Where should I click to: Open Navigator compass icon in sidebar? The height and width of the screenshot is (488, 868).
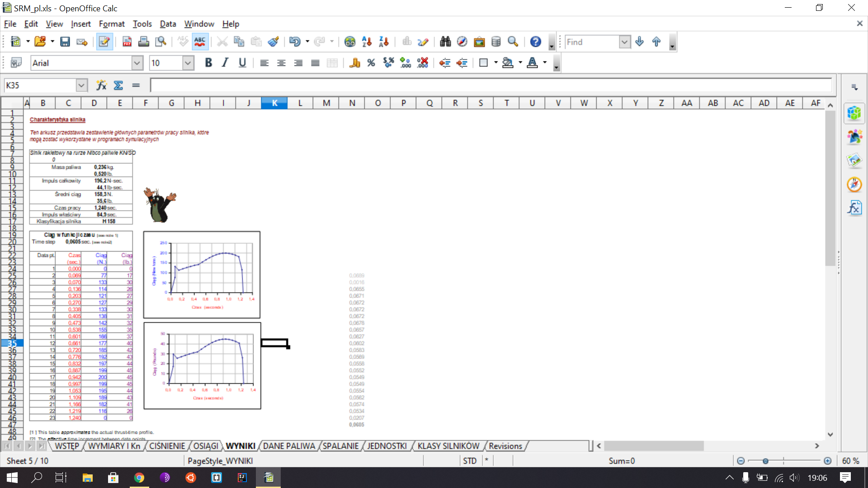[x=854, y=184]
